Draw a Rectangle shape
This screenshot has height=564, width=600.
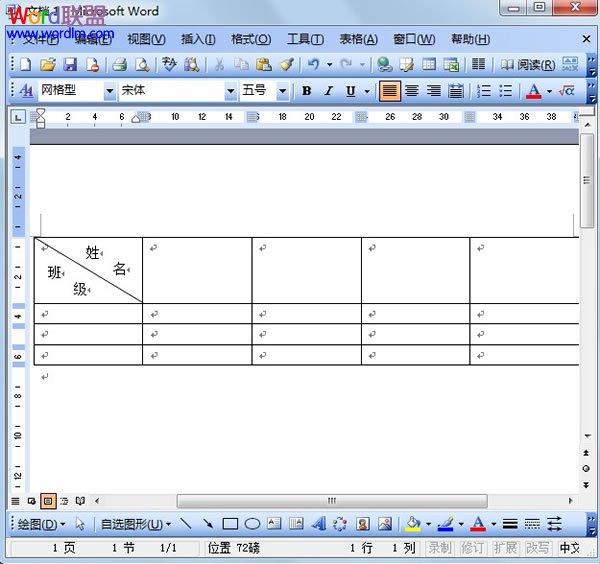click(x=230, y=523)
